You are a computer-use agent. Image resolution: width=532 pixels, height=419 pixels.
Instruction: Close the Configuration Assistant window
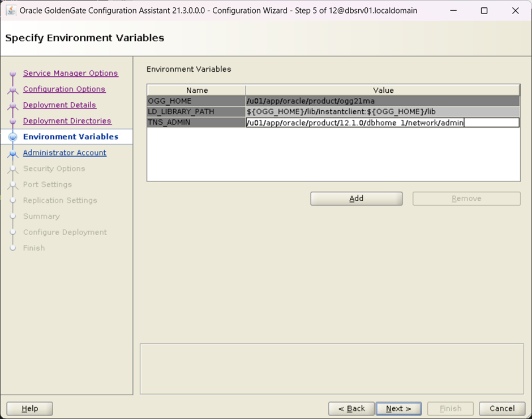click(x=516, y=11)
